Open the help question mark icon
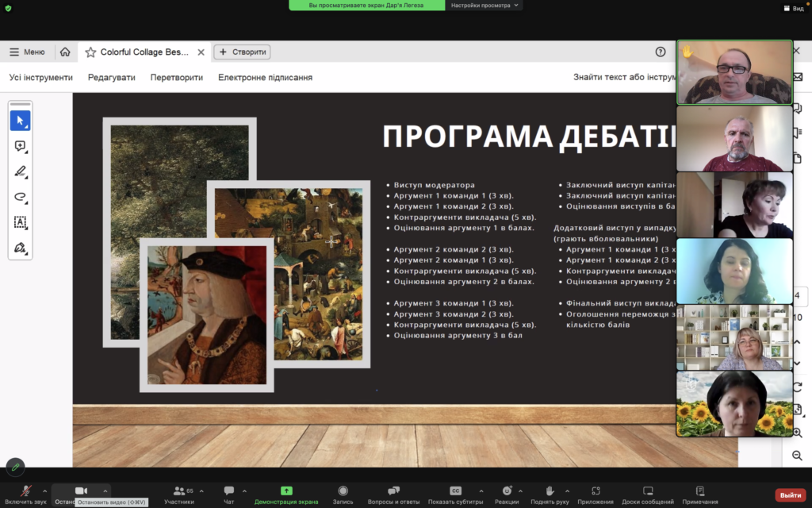Screen dimensions: 812x508 pos(661,52)
